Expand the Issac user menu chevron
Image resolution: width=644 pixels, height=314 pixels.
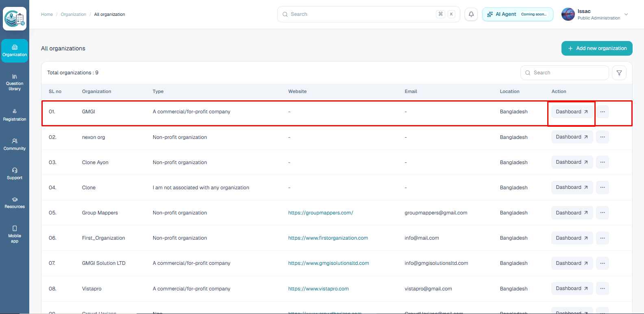[626, 14]
